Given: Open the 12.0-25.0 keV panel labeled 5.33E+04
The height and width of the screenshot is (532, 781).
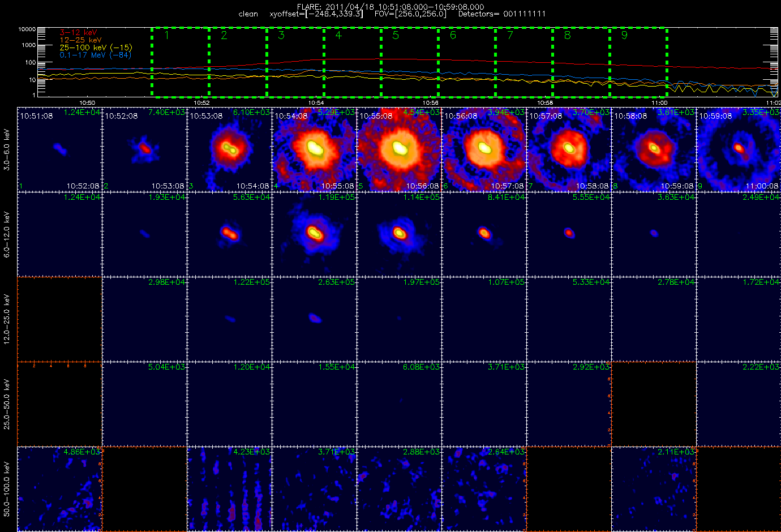Looking at the screenshot, I should point(569,319).
